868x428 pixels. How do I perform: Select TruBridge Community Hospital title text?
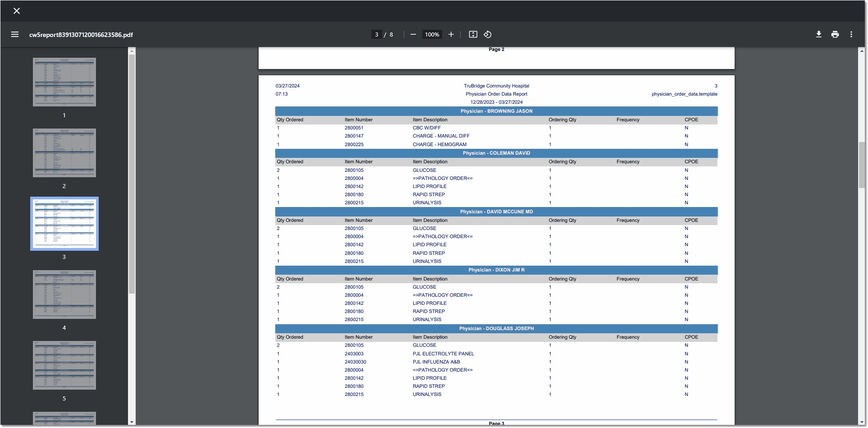tap(496, 86)
